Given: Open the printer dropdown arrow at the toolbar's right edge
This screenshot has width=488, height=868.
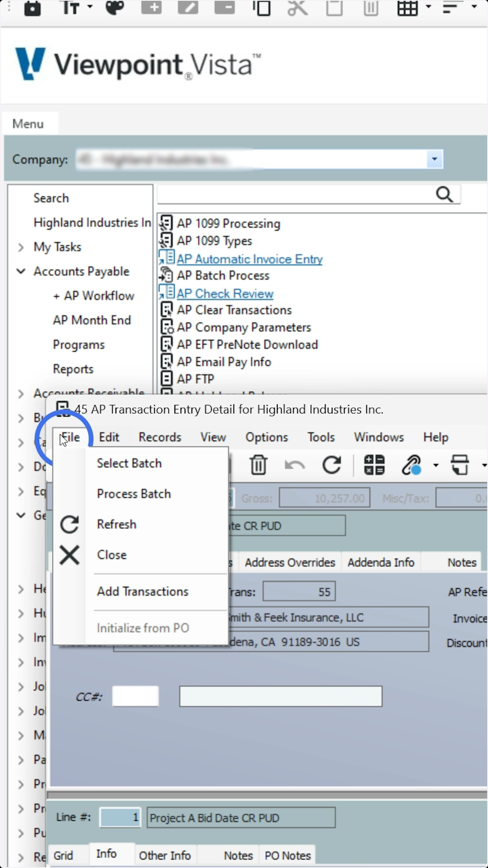Looking at the screenshot, I should tap(484, 465).
